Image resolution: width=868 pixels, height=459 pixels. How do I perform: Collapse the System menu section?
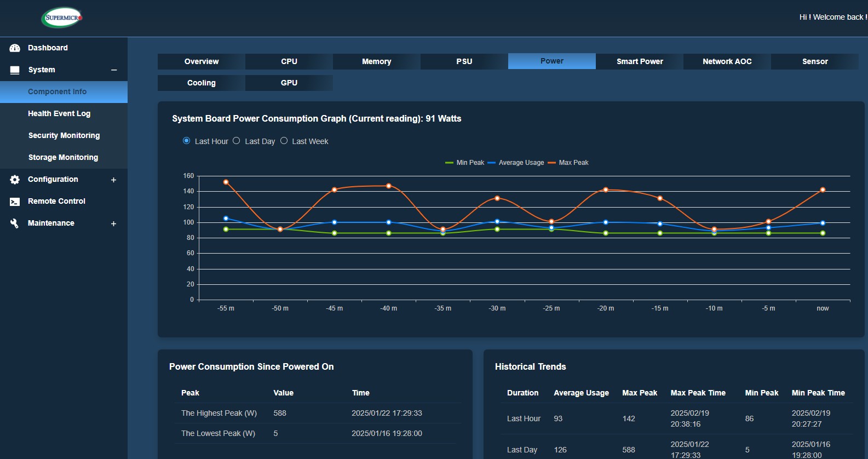[114, 70]
